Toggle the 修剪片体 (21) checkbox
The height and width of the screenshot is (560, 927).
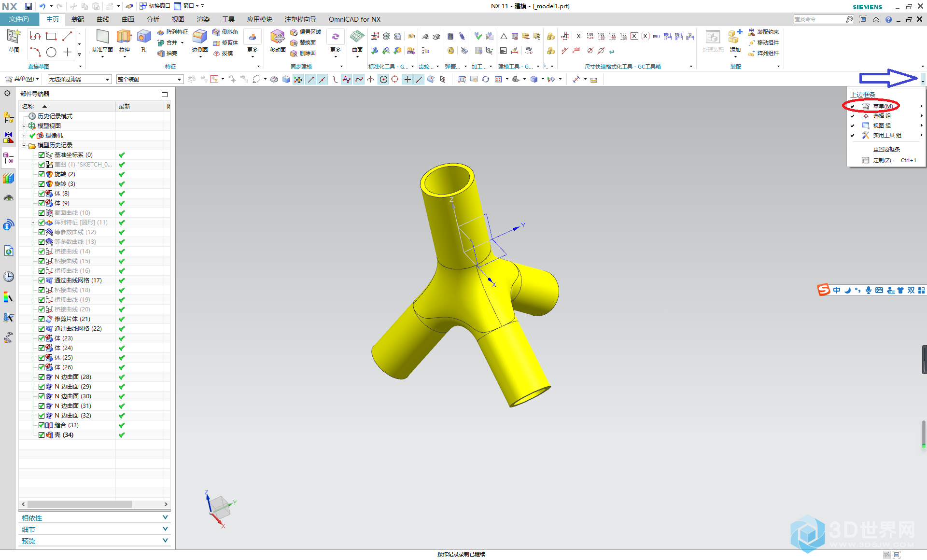pos(42,319)
